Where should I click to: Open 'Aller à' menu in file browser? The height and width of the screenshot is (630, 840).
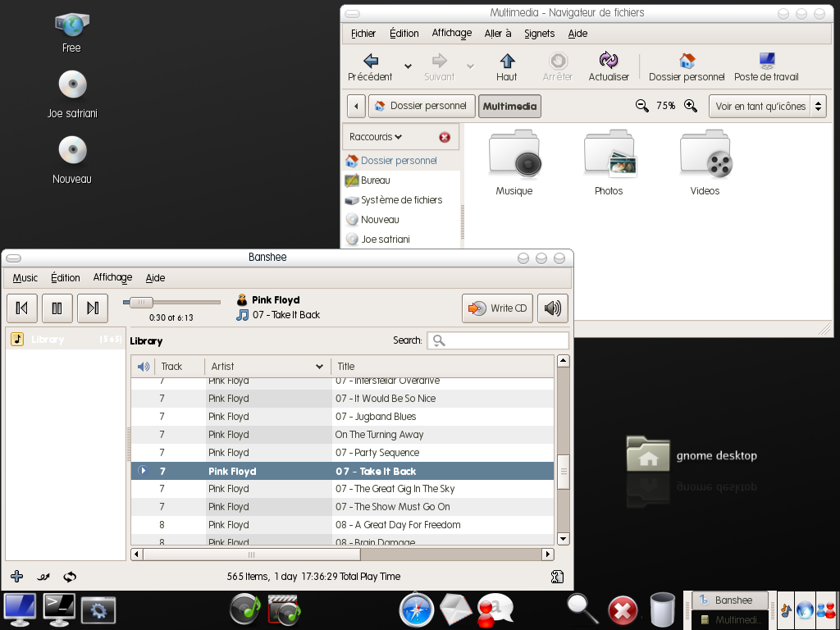[498, 33]
